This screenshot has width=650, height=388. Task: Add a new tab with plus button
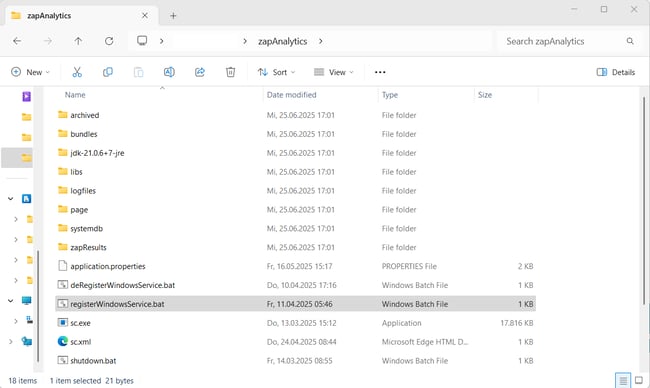tap(173, 16)
